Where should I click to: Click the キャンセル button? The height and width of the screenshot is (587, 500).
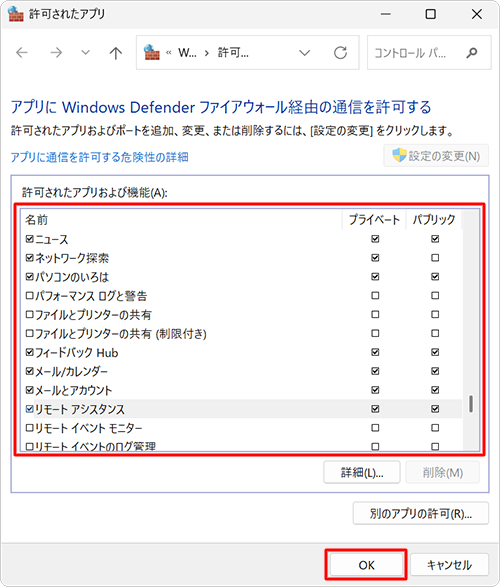(x=449, y=565)
